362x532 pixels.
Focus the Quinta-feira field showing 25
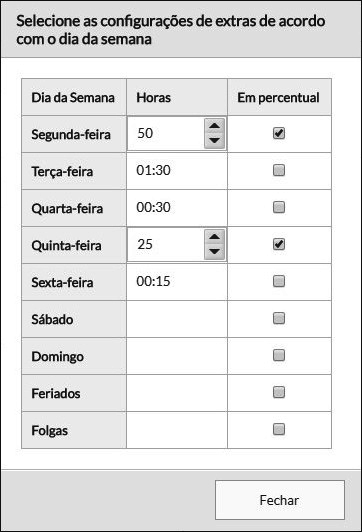point(166,245)
